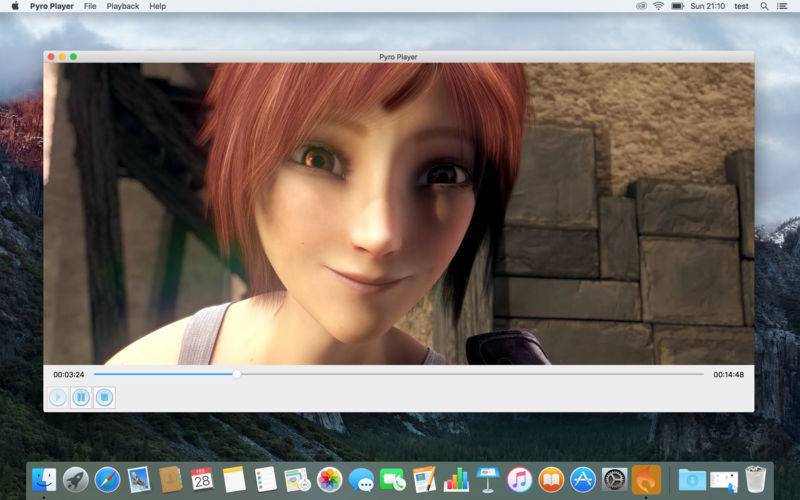Open Spotlight search magnifier icon

[764, 6]
